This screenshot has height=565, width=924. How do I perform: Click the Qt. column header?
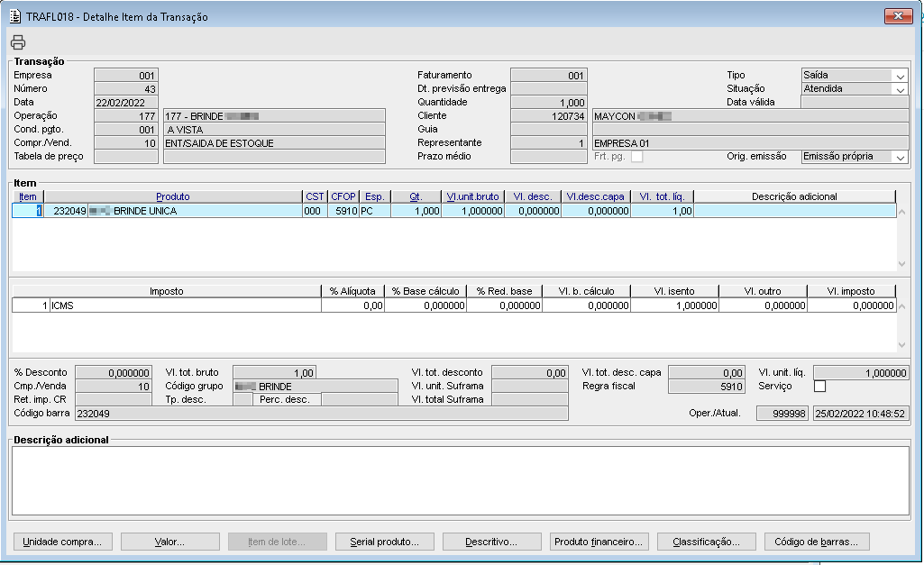coord(416,196)
